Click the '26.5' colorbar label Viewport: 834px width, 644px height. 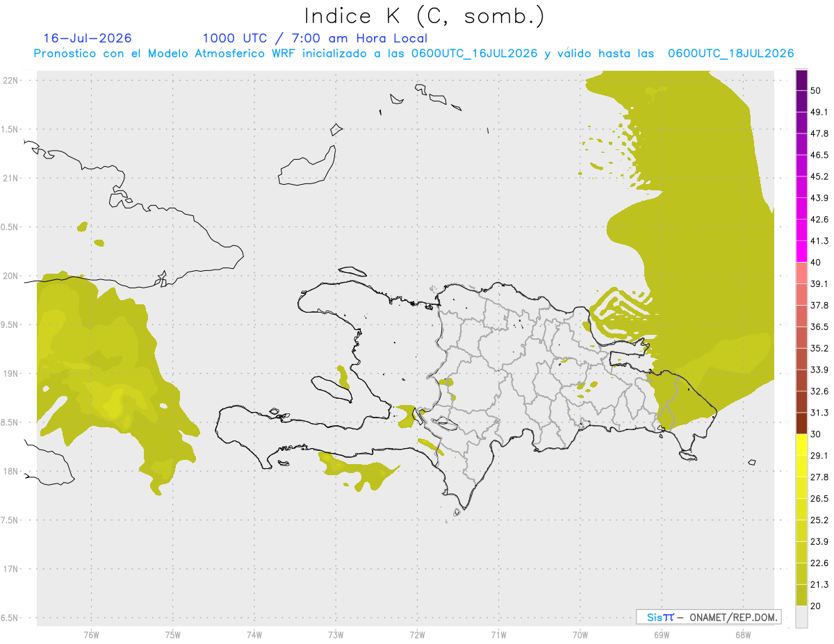coord(819,499)
